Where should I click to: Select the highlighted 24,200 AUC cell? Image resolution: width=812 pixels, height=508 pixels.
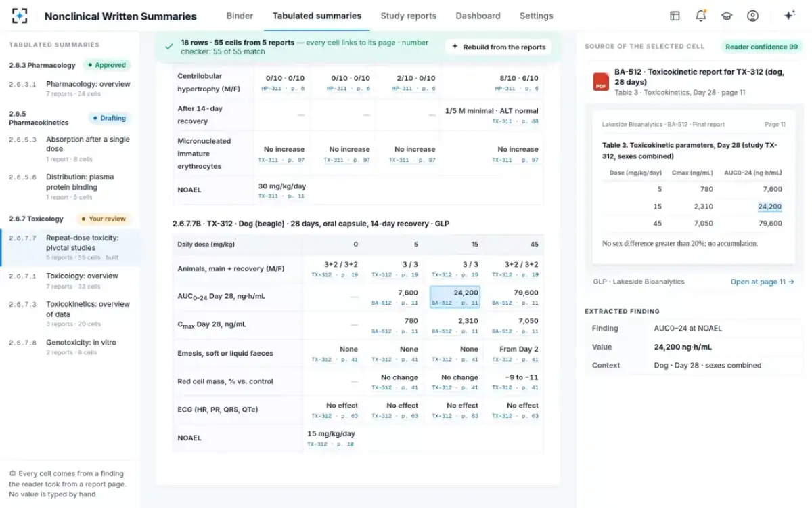(x=455, y=297)
